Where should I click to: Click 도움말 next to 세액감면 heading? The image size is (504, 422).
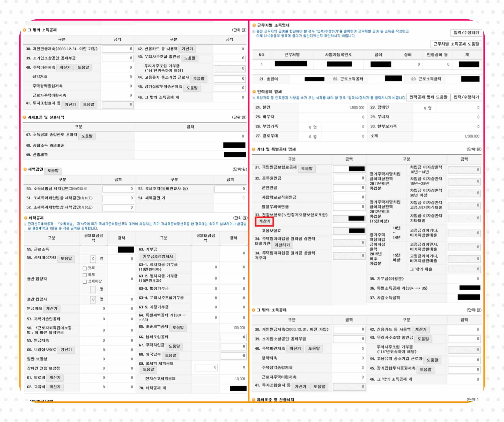pyautogui.click(x=53, y=171)
